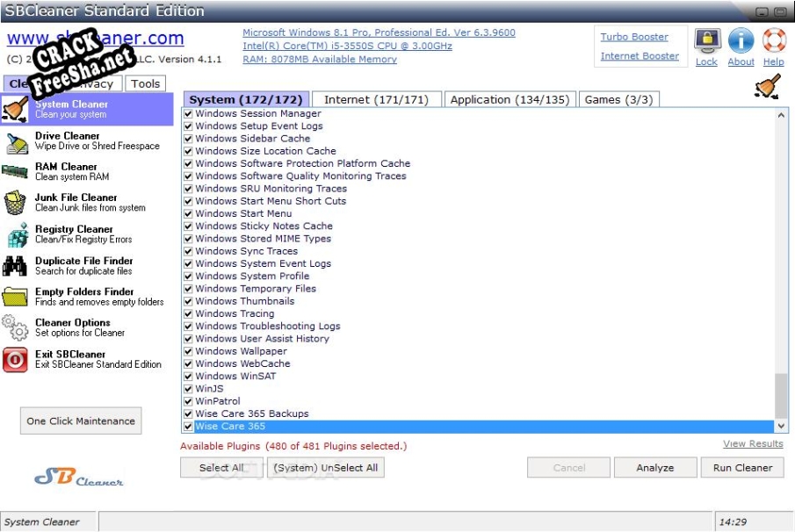The width and height of the screenshot is (795, 532).
Task: Launch the Registry Cleaner icon
Action: coord(15,235)
